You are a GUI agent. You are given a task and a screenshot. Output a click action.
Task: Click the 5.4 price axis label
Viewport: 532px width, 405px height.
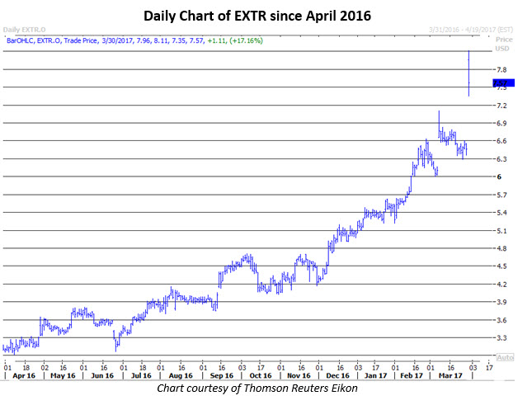(501, 213)
